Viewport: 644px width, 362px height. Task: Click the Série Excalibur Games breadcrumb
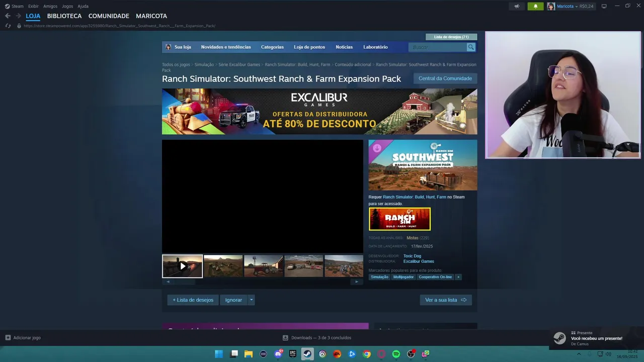coord(239,64)
